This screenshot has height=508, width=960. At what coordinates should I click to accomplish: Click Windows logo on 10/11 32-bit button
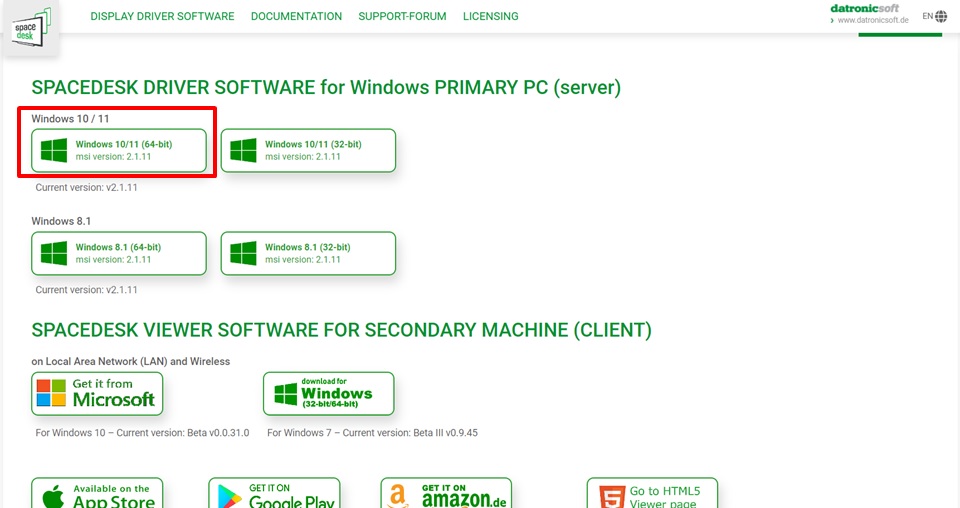243,151
